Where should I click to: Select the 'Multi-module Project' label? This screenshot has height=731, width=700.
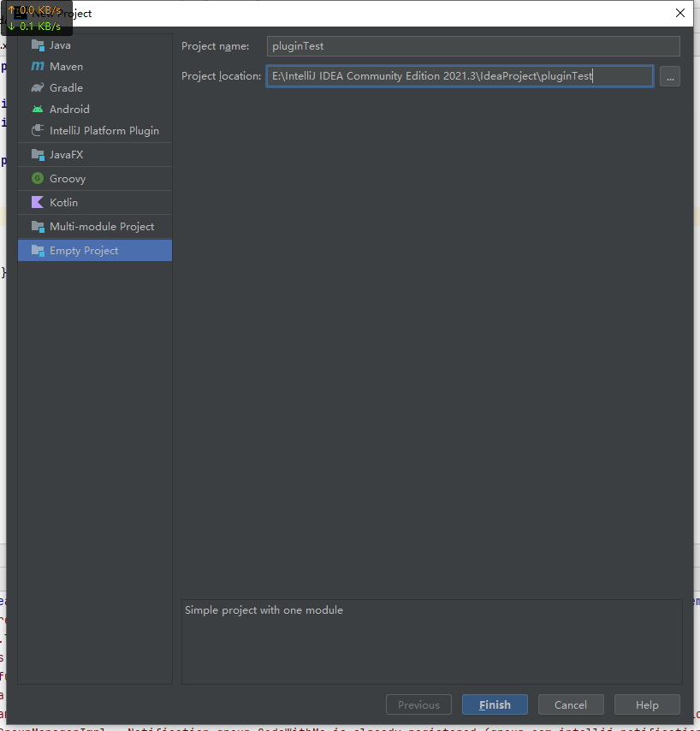102,227
